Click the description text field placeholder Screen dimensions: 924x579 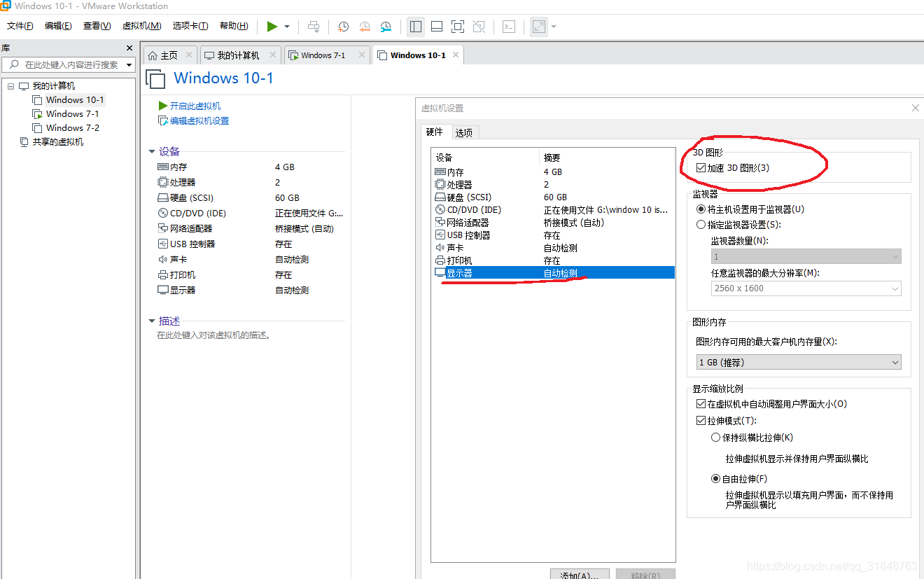point(213,335)
